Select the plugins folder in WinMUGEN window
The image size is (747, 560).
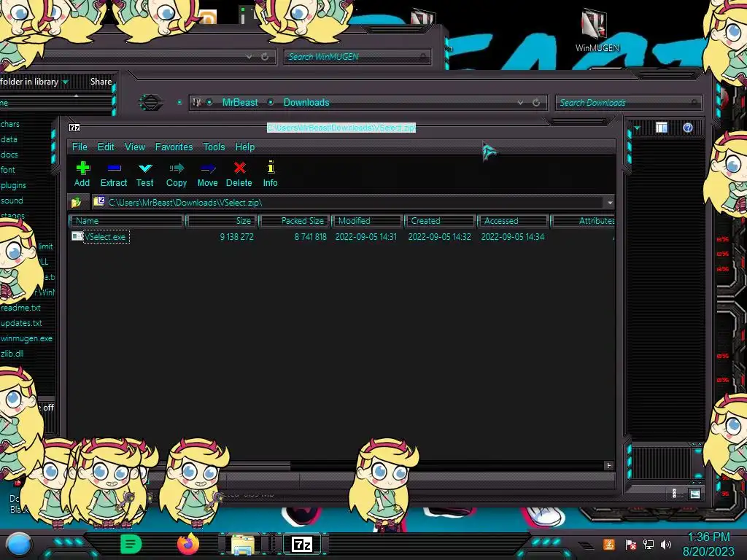[x=13, y=184]
